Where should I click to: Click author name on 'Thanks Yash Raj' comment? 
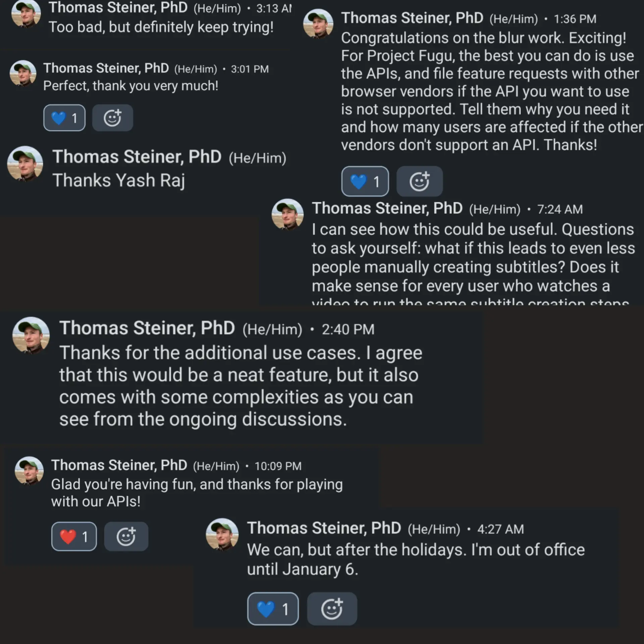click(137, 157)
